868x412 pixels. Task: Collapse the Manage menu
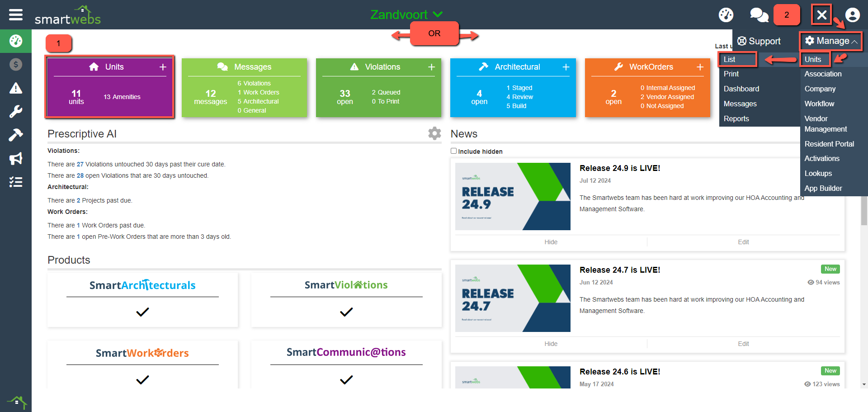point(831,41)
